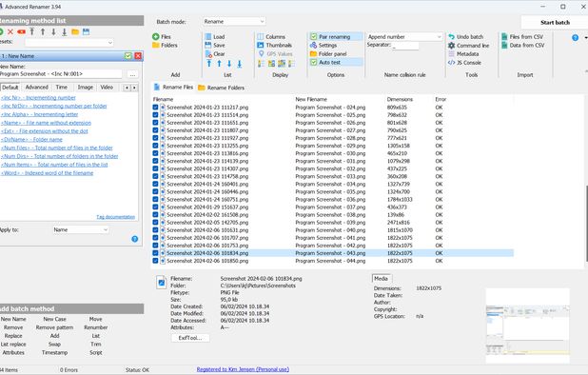Select Media tab in file details
588x375 pixels.
[x=382, y=279]
